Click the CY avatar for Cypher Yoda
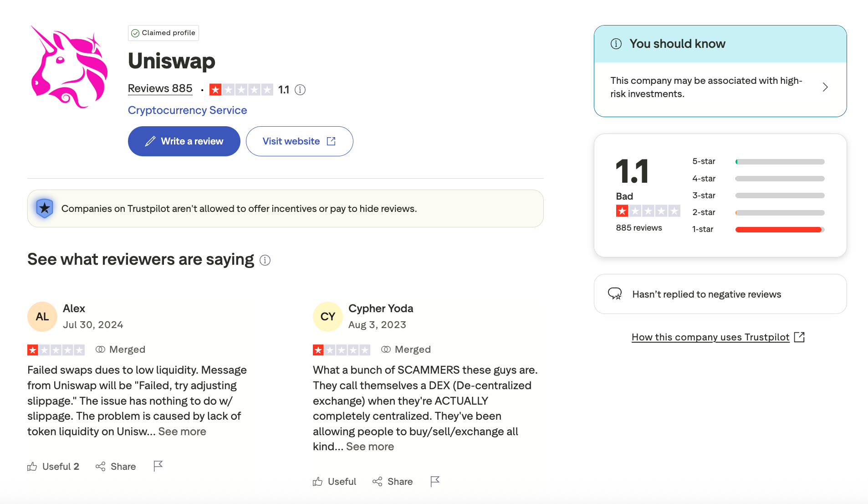 click(328, 317)
